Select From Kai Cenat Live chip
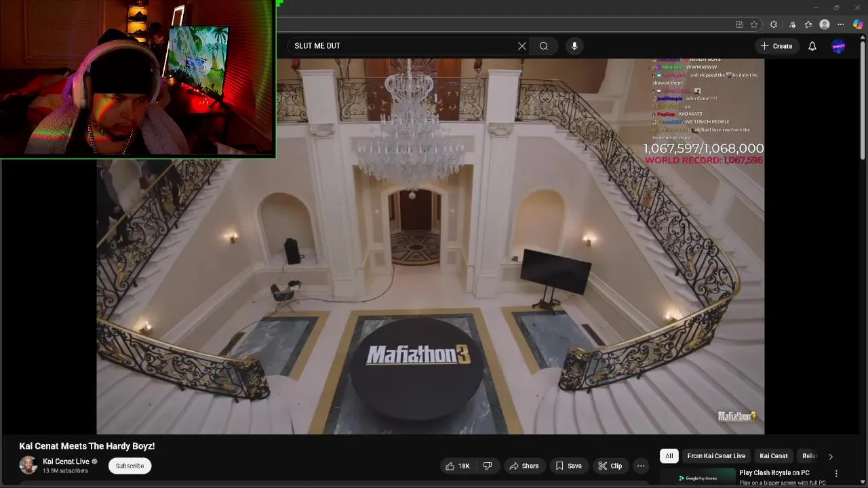The width and height of the screenshot is (868, 488). (716, 456)
